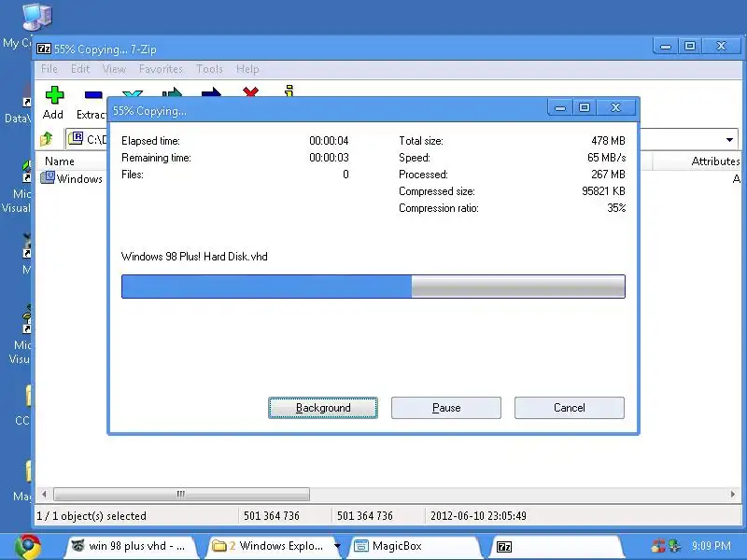Click the 'Compression ratio:' label

click(439, 208)
